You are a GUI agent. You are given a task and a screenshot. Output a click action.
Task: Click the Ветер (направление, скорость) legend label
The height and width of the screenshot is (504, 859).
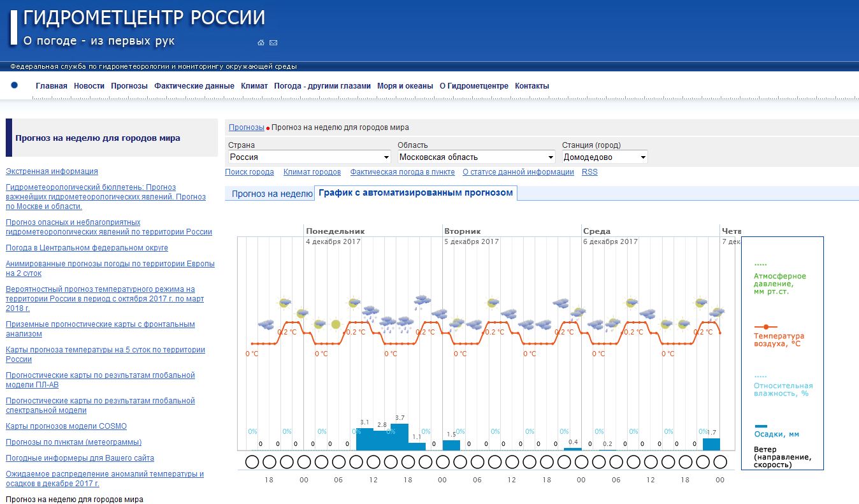(782, 457)
